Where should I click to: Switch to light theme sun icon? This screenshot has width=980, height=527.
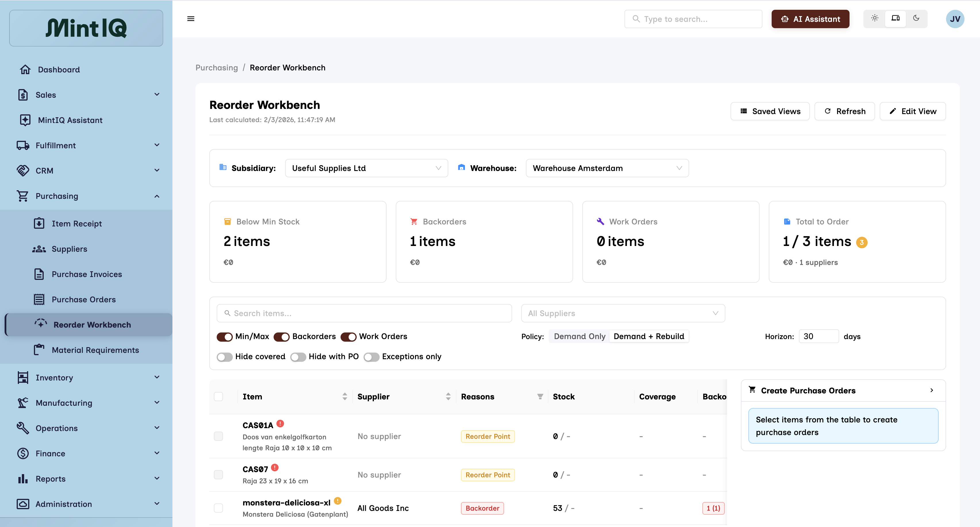click(x=875, y=18)
